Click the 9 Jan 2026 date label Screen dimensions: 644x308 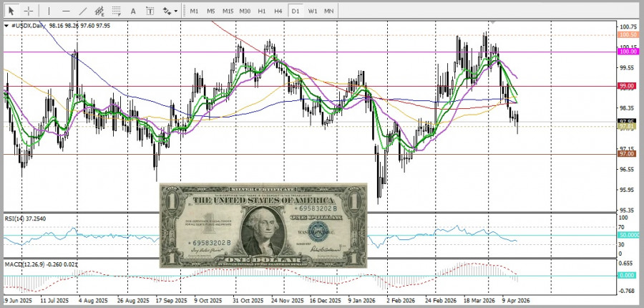coord(361,300)
